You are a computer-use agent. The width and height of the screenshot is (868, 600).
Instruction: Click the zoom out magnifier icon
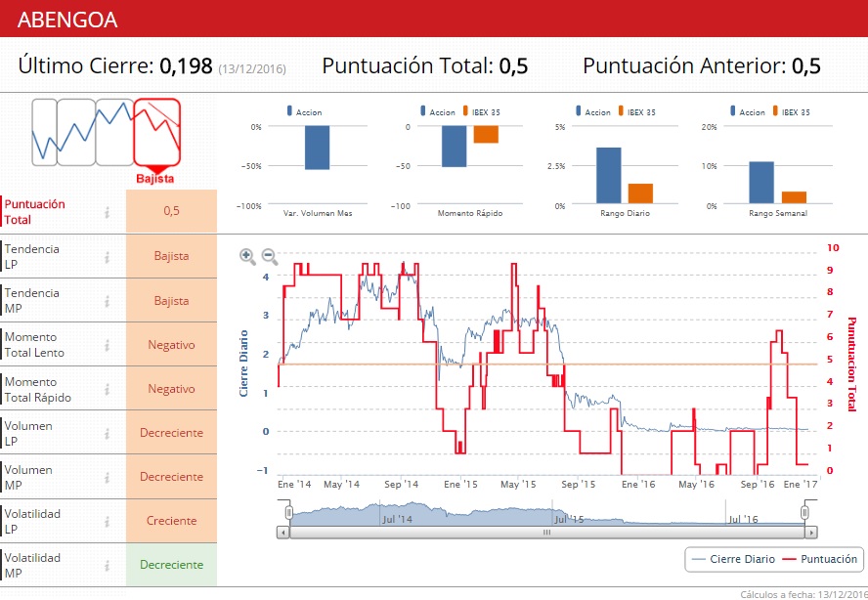tap(269, 256)
